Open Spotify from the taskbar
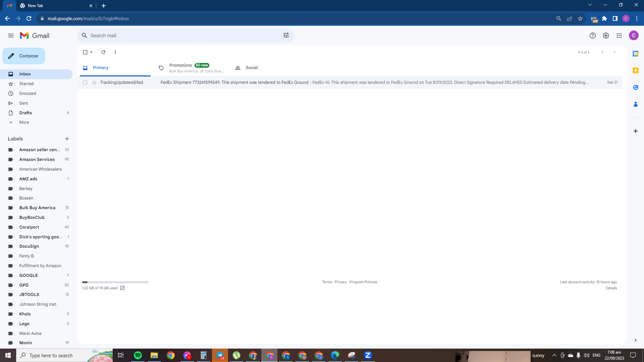Screen dimensions: 644x362 (138, 355)
